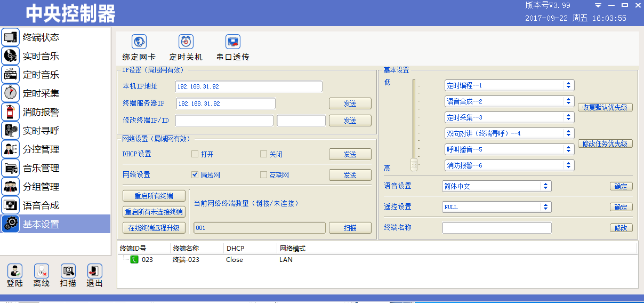Open the 遥控设置 NULL dropdown
Viewport: 644px width, 303px height.
coord(497,207)
